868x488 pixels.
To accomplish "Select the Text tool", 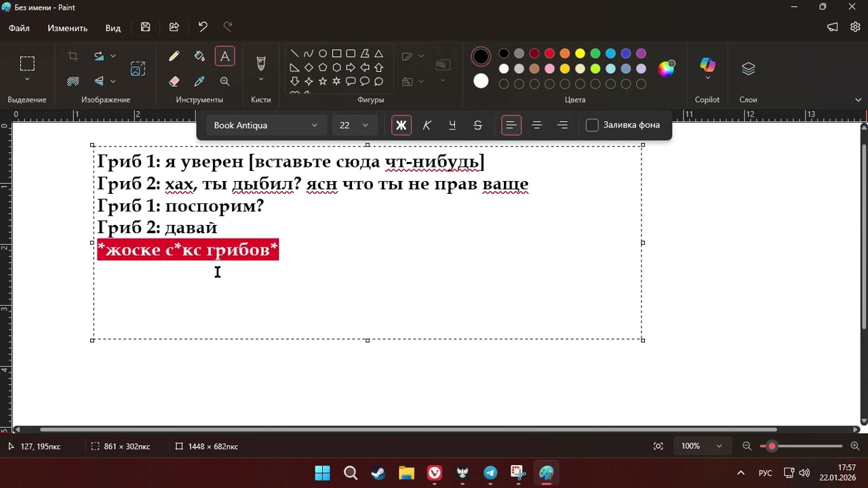I will click(x=224, y=56).
